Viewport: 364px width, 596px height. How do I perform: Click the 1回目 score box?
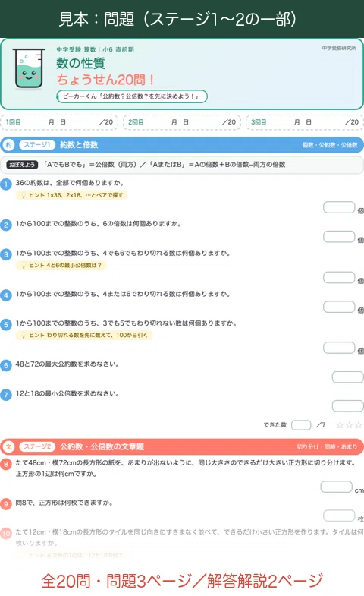[59, 122]
